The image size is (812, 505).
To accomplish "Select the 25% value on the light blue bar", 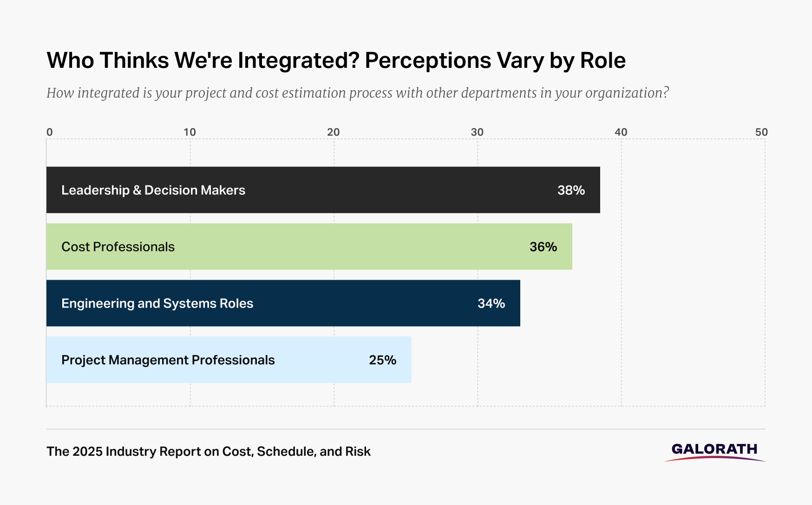I will tap(382, 360).
